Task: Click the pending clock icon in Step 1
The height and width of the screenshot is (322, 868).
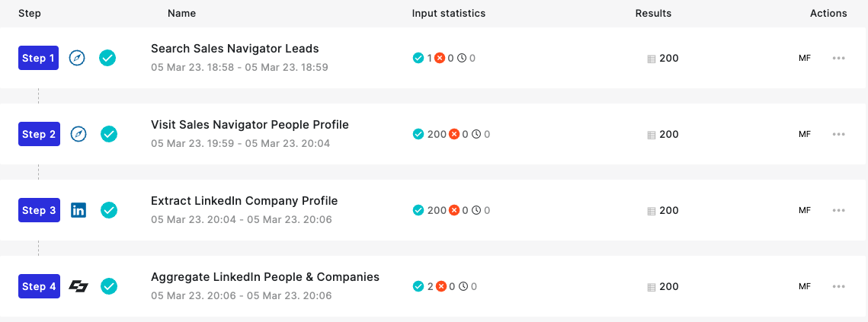Action: 463,58
